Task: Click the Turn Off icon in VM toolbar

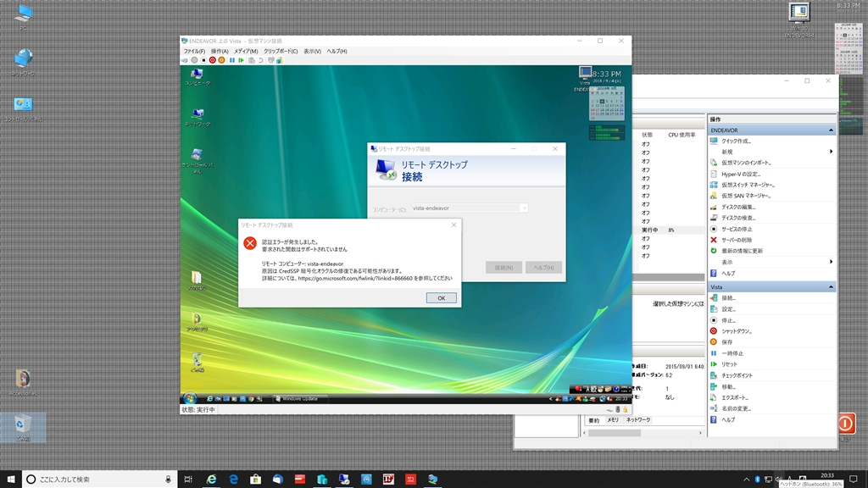Action: tap(203, 60)
